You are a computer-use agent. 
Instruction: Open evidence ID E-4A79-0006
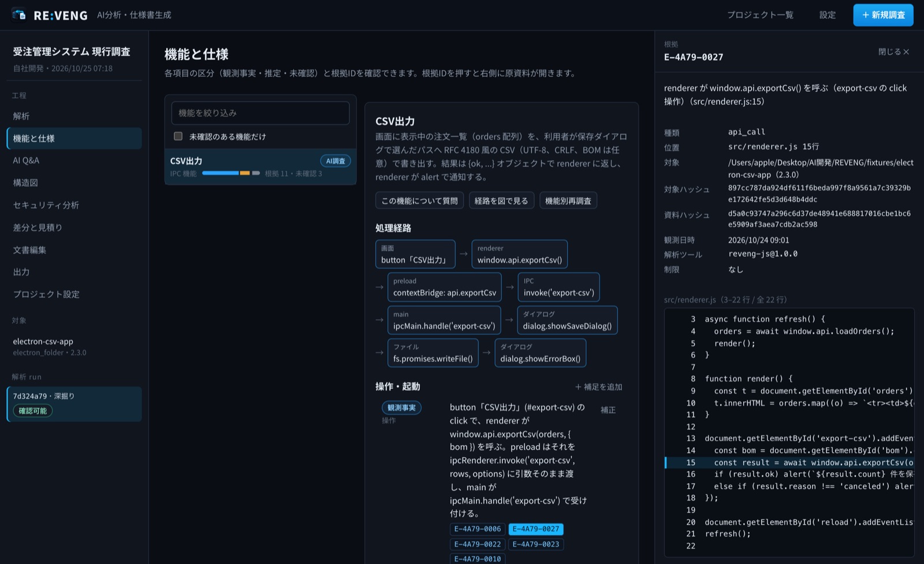pyautogui.click(x=478, y=529)
